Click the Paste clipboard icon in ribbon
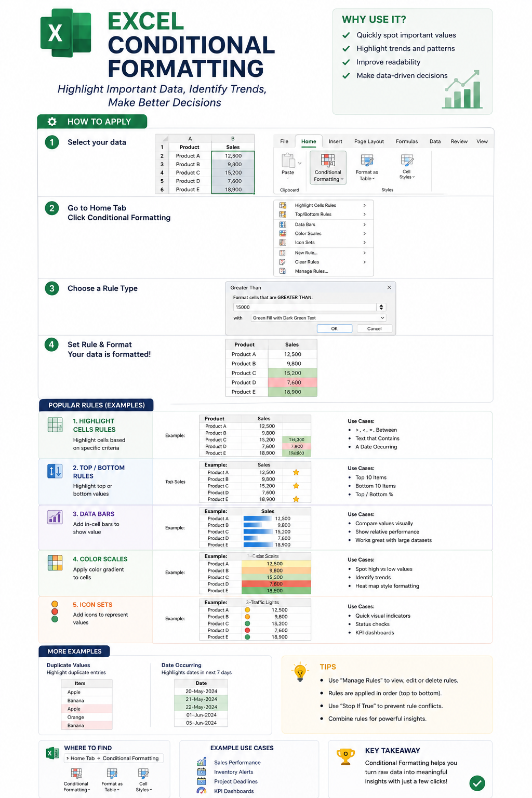Viewport: 532px width, 798px height. pos(287,160)
